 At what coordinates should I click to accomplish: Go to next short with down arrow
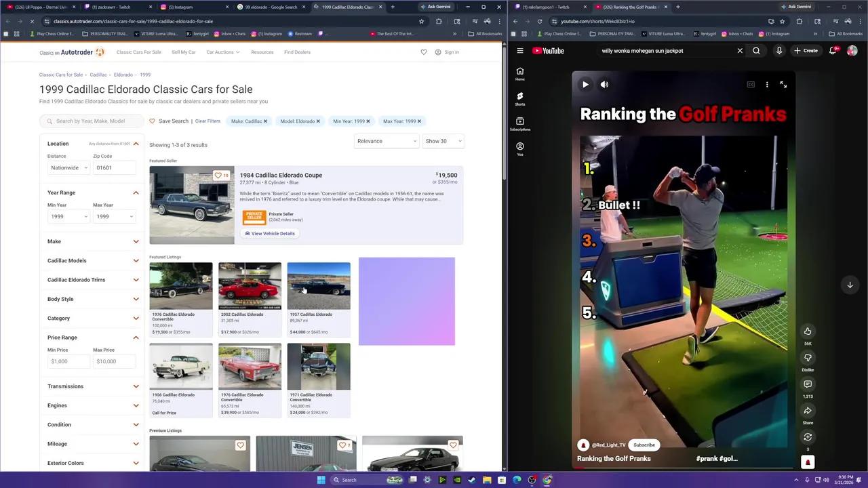point(850,285)
